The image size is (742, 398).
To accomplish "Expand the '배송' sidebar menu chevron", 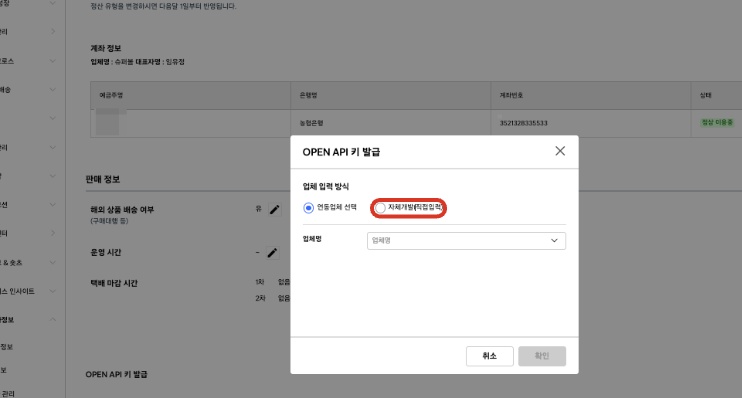I will click(x=53, y=89).
